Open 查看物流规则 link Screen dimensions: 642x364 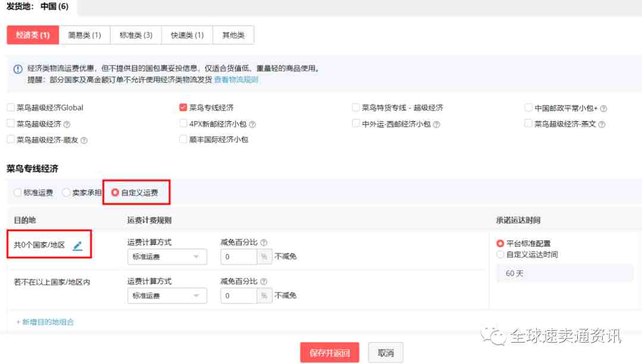[236, 80]
